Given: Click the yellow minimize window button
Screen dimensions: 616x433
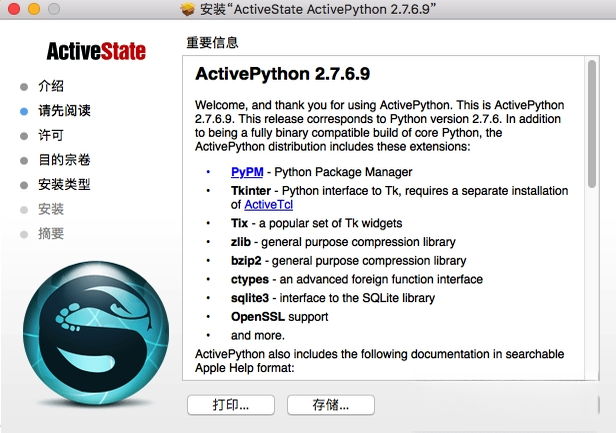Looking at the screenshot, I should tap(34, 9).
